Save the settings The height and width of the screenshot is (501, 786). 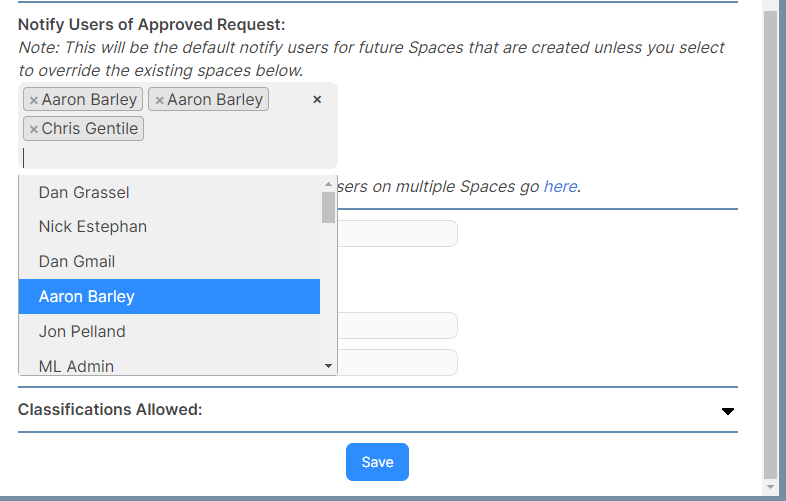tap(377, 462)
